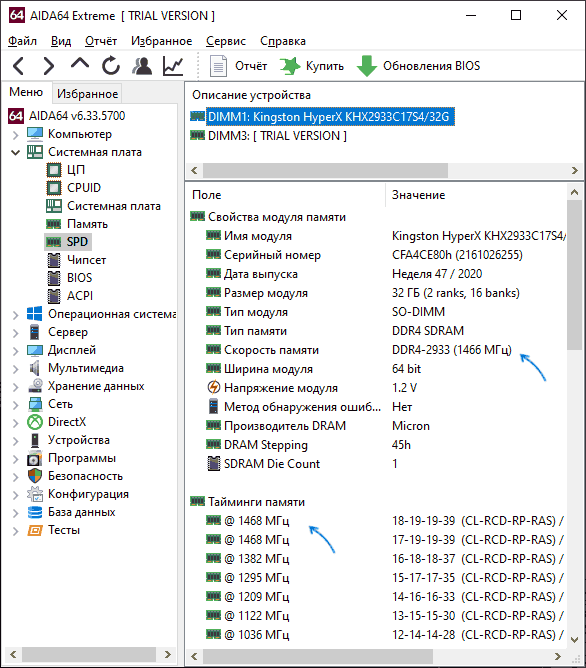Expand the Программы tree node
Viewport: 586px width, 668px height.
pos(15,459)
